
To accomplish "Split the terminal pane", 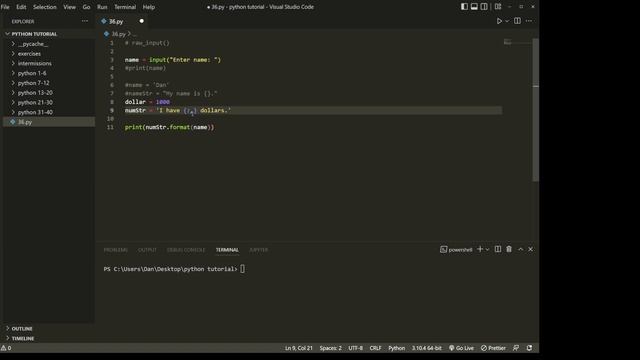I will pos(498,249).
